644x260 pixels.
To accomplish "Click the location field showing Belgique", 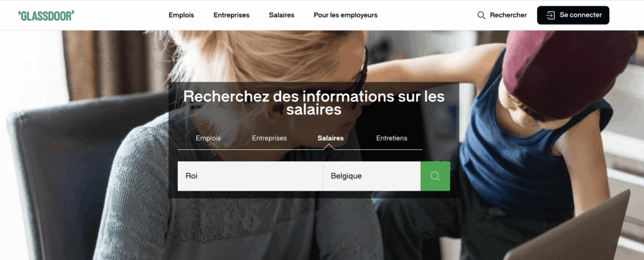I will click(x=372, y=176).
